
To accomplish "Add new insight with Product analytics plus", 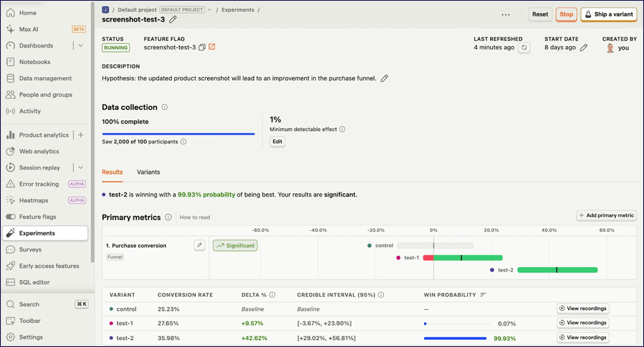I will click(x=80, y=135).
